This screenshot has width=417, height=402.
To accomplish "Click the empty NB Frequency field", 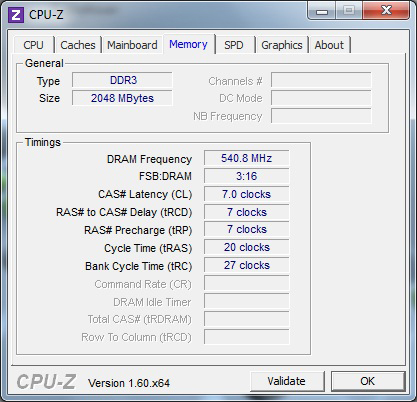I will coord(321,116).
